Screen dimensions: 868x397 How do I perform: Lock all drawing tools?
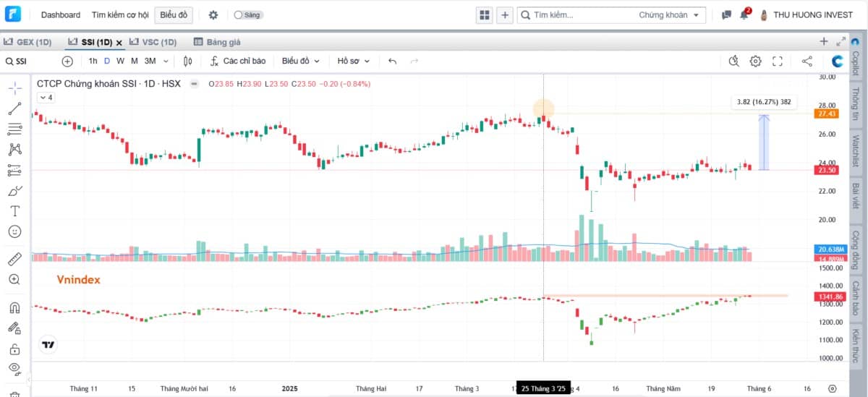pyautogui.click(x=14, y=349)
